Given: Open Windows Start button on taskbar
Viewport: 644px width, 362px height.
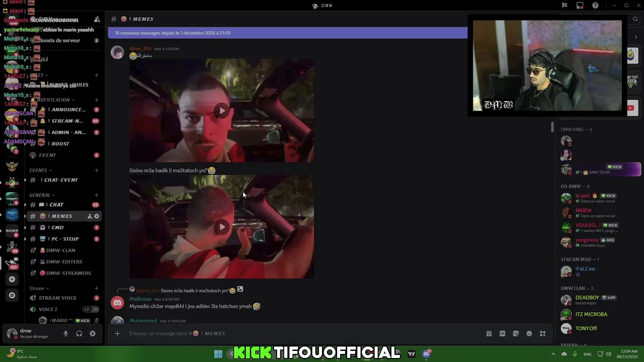Looking at the screenshot, I should click(x=218, y=354).
